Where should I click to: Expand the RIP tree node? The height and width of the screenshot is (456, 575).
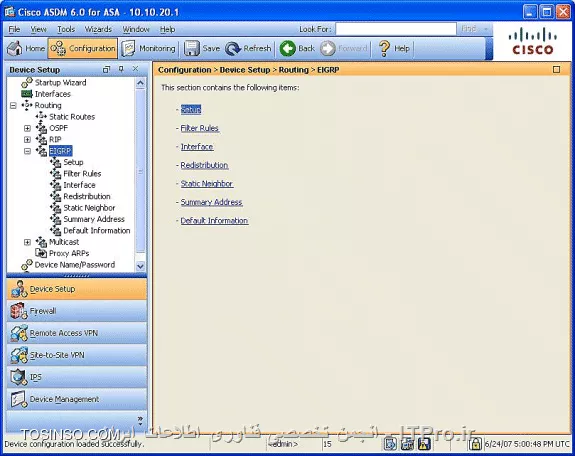[27, 140]
